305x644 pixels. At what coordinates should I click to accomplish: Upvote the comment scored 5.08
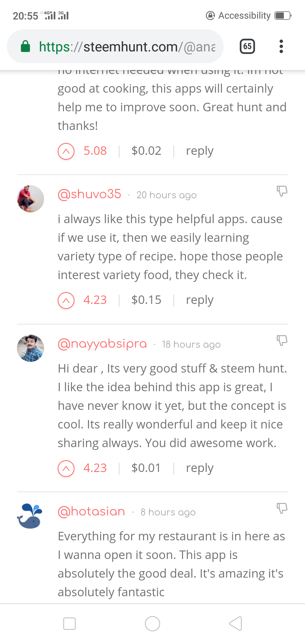click(66, 151)
